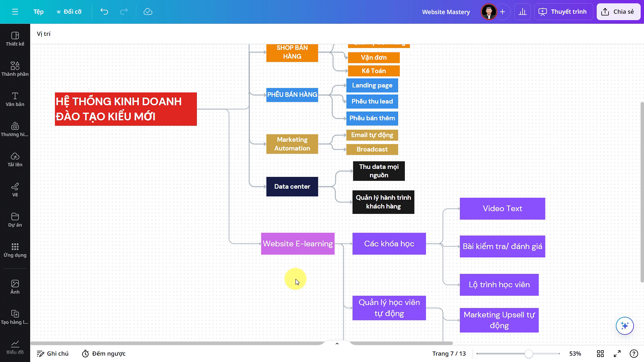Select the Marketing Automation node
The width and height of the screenshot is (644, 362).
[292, 144]
